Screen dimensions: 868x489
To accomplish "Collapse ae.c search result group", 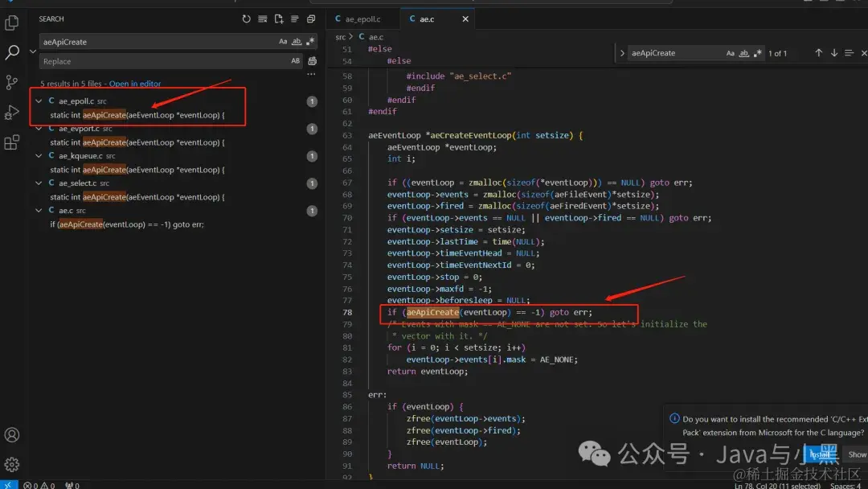I will [x=39, y=211].
